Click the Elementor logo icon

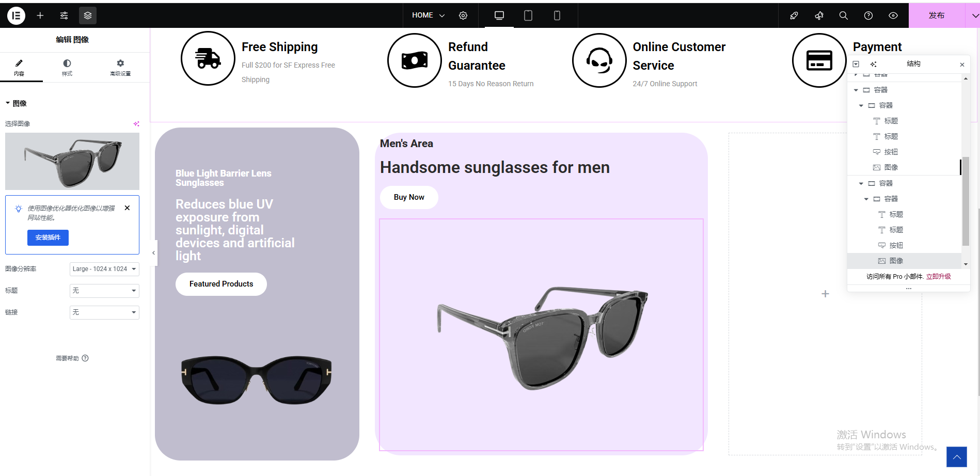tap(16, 15)
